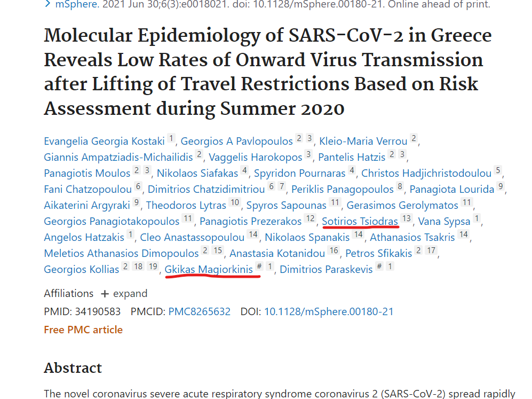Select author Evangelia Georgia Kostaki
This screenshot has width=532, height=399.
[104, 141]
